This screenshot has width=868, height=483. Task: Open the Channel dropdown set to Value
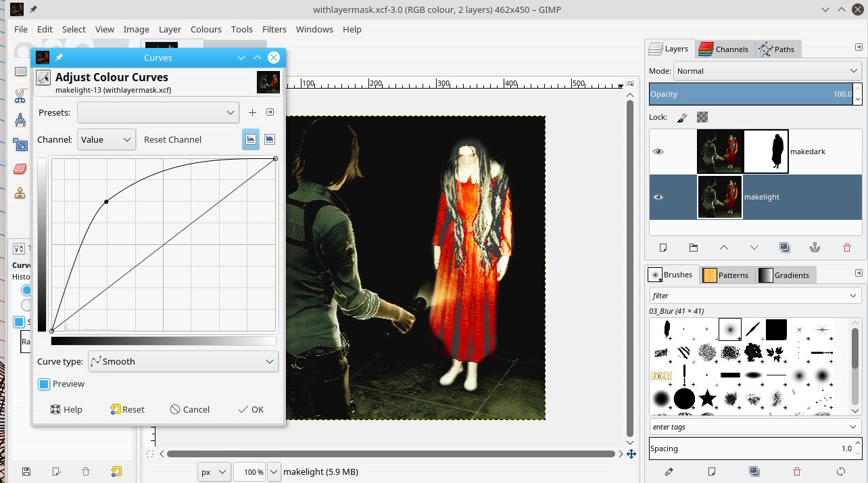pyautogui.click(x=106, y=139)
